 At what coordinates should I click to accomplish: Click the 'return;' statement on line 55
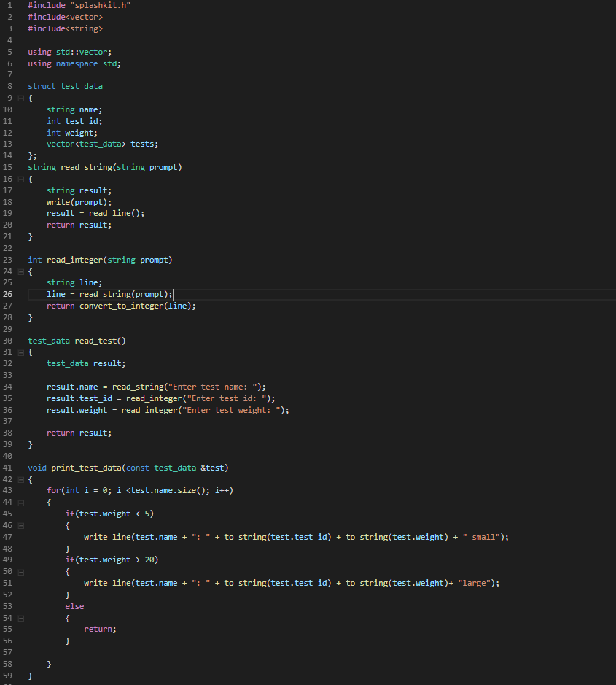pos(101,629)
